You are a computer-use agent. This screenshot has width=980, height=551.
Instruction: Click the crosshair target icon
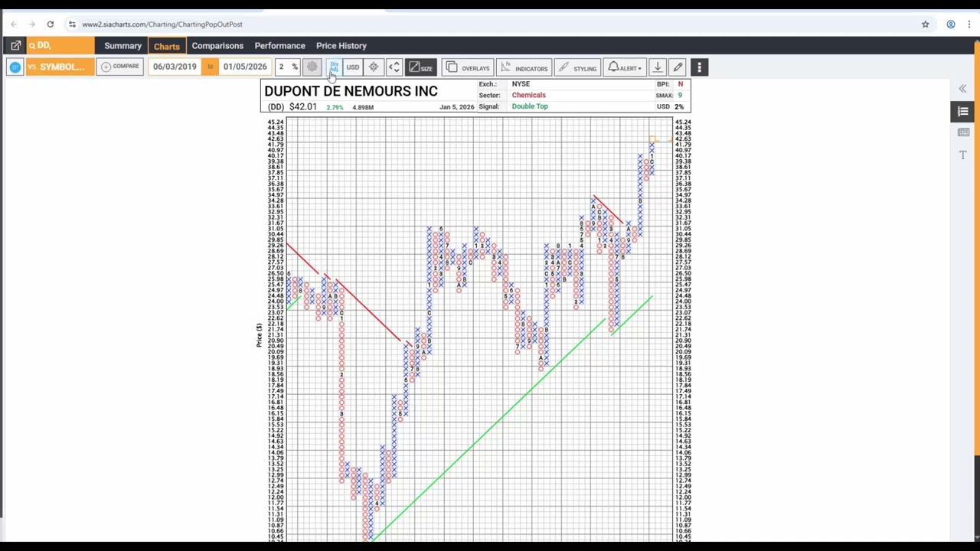pos(374,67)
